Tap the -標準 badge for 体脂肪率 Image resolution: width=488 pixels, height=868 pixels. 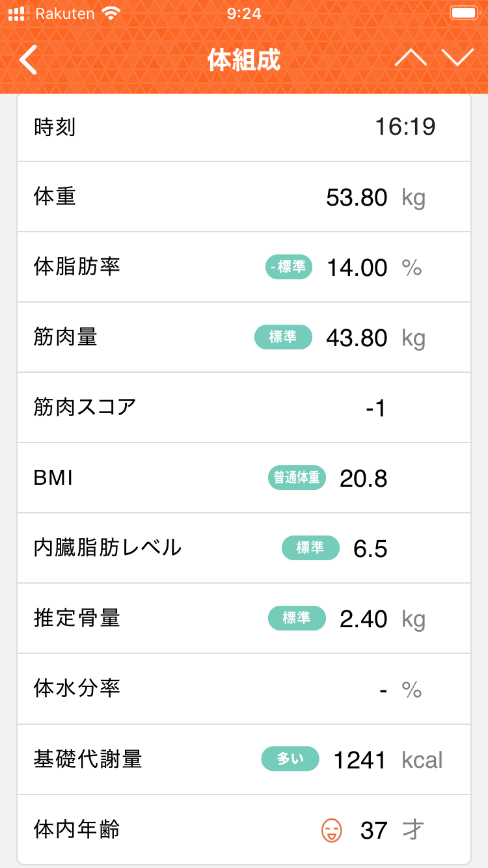[x=289, y=267]
